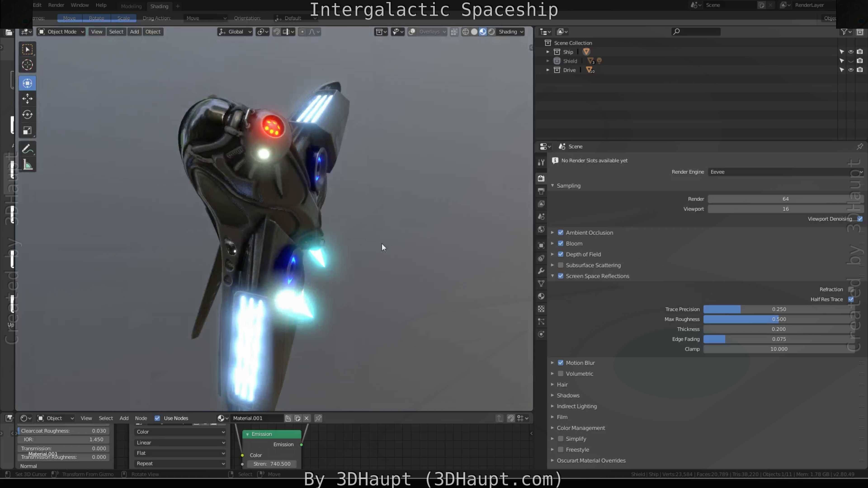Activate the Annotate pencil tool
This screenshot has width=868, height=488.
27,149
